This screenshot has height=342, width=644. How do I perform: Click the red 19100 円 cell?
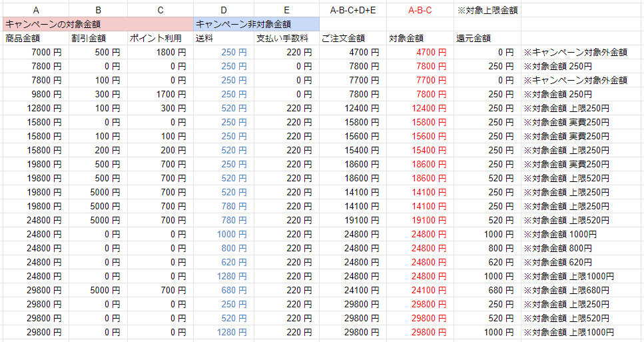[420, 220]
